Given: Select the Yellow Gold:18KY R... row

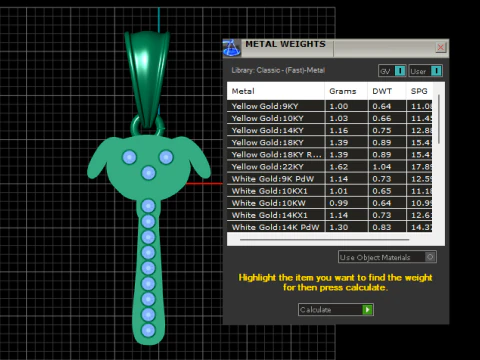Looking at the screenshot, I should [x=330, y=154].
